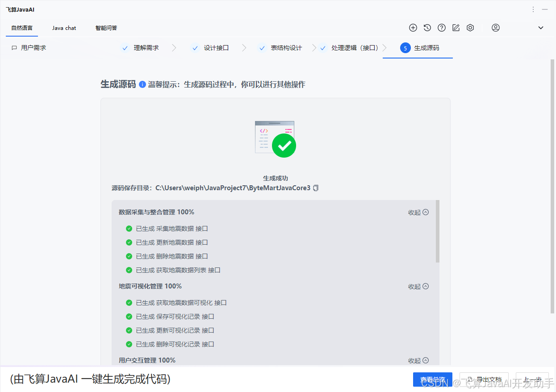Image resolution: width=556 pixels, height=392 pixels.
Task: Click the 生成成功 status text
Action: (276, 178)
